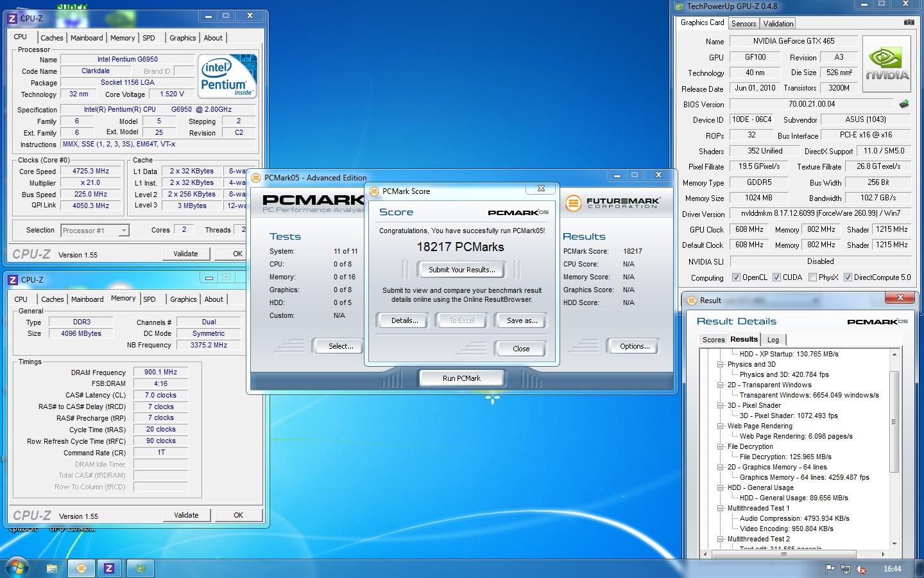The image size is (924, 578).
Task: Switch to GPU-Z via its taskbar icon
Action: click(141, 568)
